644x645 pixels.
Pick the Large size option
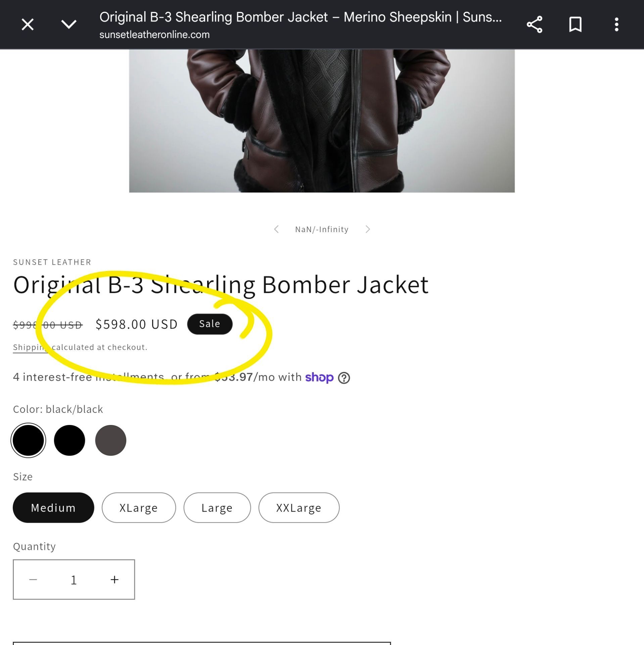tap(217, 508)
